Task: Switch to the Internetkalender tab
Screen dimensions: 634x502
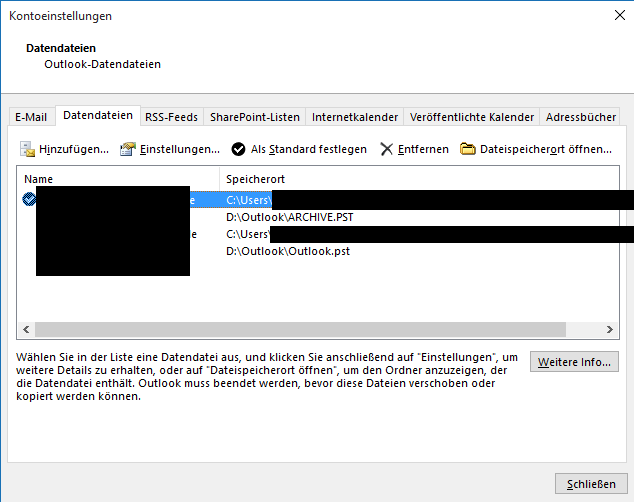Action: (x=355, y=117)
